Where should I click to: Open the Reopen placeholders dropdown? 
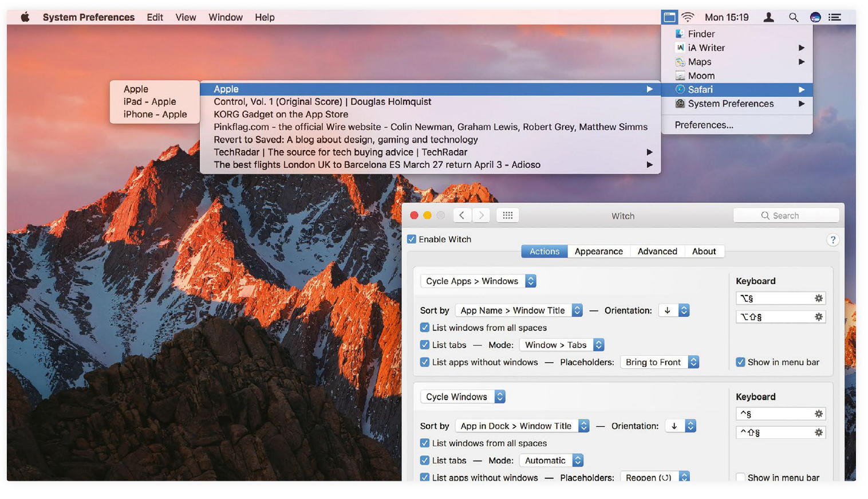(655, 477)
